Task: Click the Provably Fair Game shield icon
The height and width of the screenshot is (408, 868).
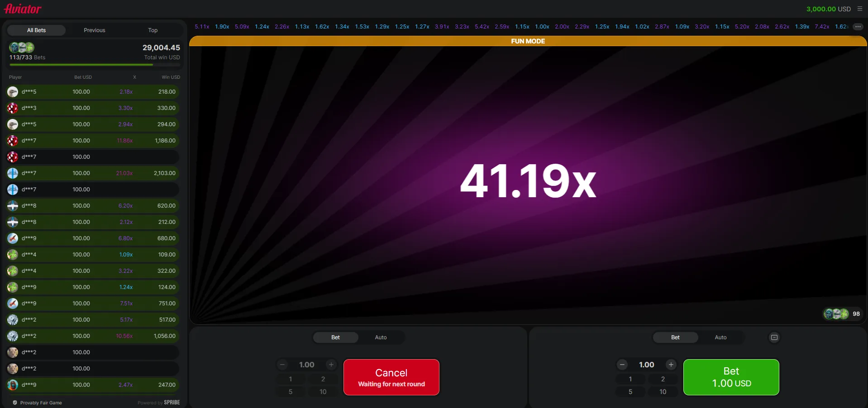Action: [x=15, y=403]
